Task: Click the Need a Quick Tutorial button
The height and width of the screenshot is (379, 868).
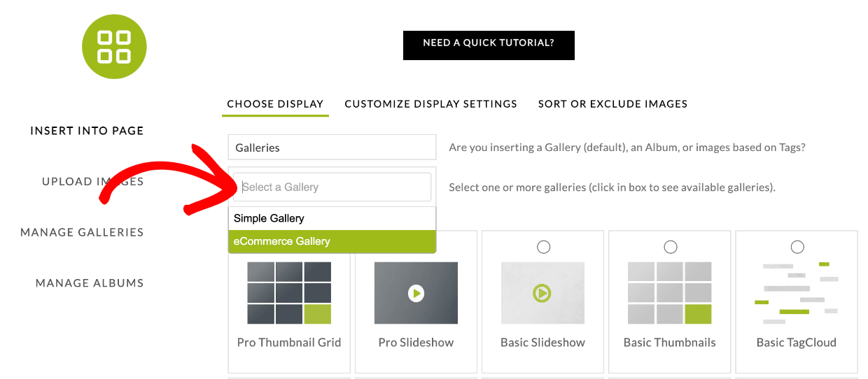Action: click(x=489, y=43)
